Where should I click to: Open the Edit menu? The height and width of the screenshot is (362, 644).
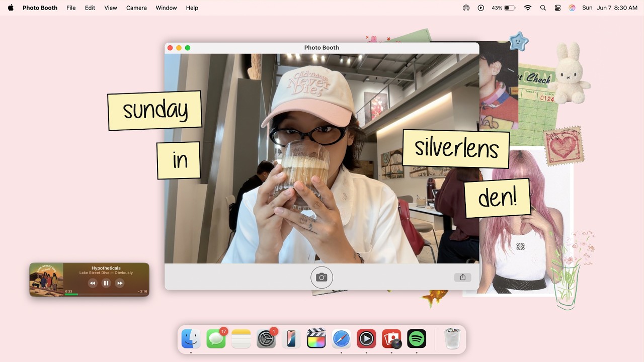tap(90, 8)
